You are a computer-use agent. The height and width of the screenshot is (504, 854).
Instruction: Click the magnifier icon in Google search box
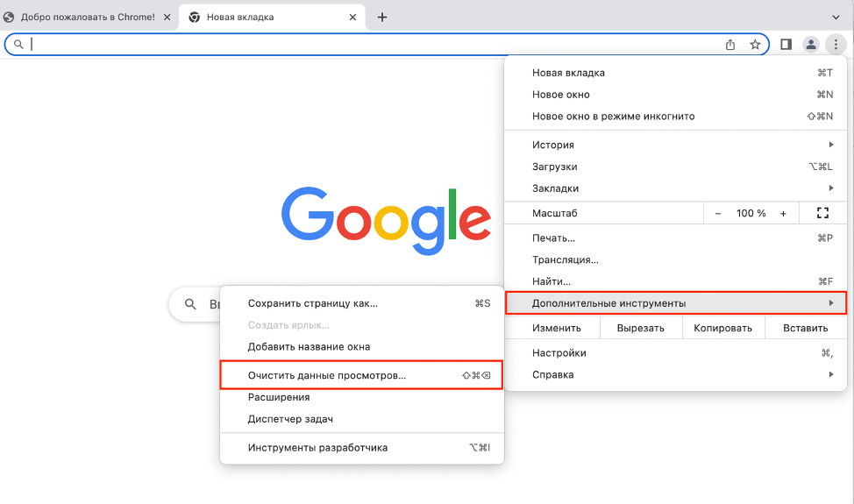tap(190, 304)
